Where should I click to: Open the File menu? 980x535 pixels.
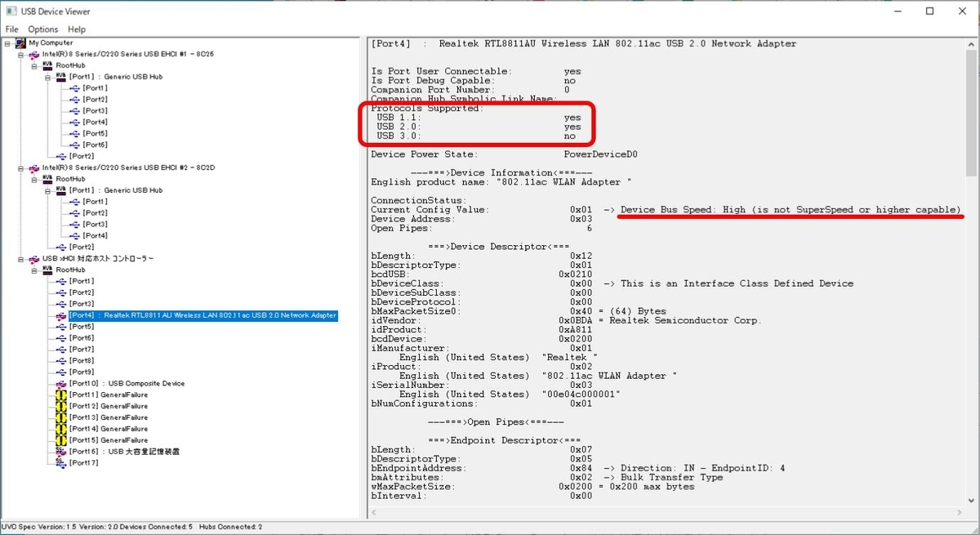click(x=12, y=29)
